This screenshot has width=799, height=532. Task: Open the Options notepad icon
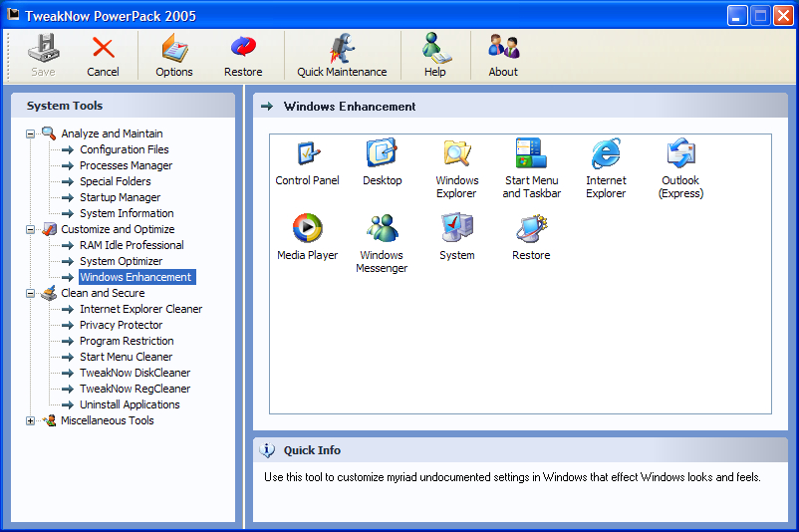click(174, 49)
